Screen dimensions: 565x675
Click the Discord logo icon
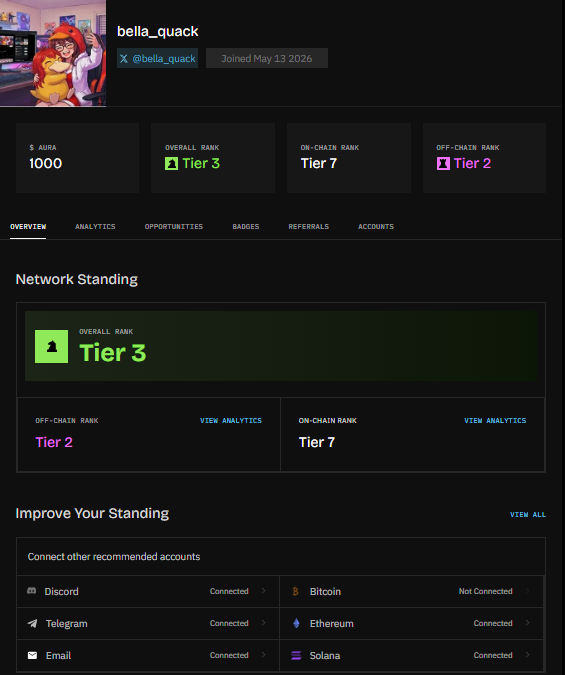coord(31,591)
